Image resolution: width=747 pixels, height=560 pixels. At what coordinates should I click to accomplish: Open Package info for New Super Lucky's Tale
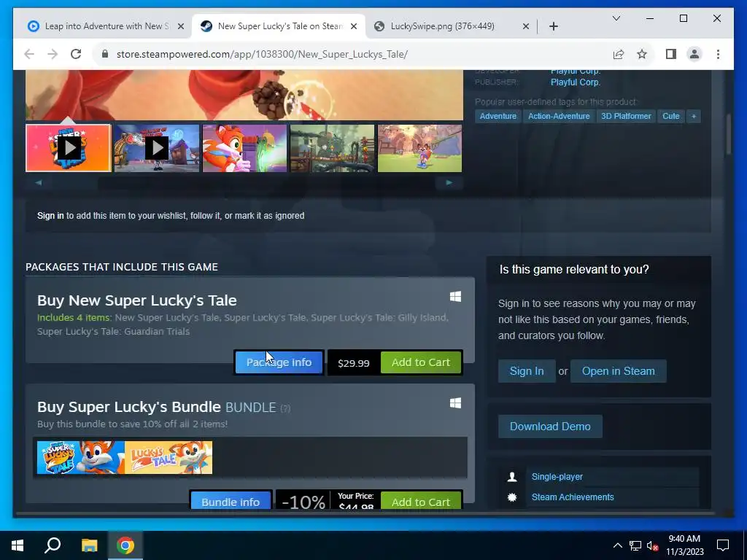[279, 362]
